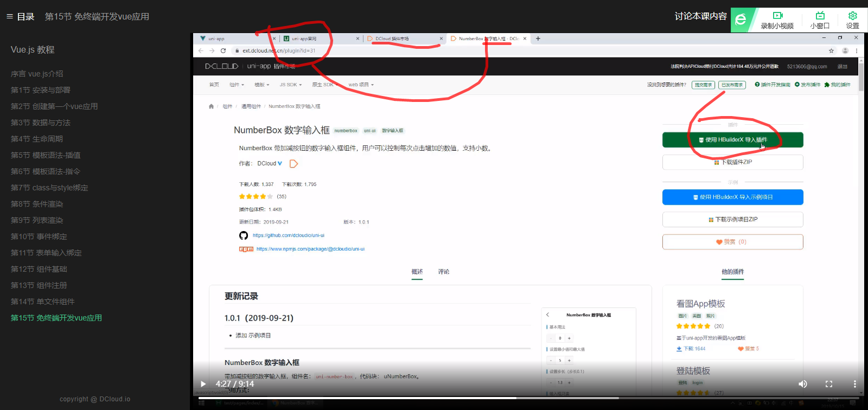This screenshot has width=868, height=410.
Task: Open 第11节 表单输入绑定 lesson
Action: click(46, 253)
